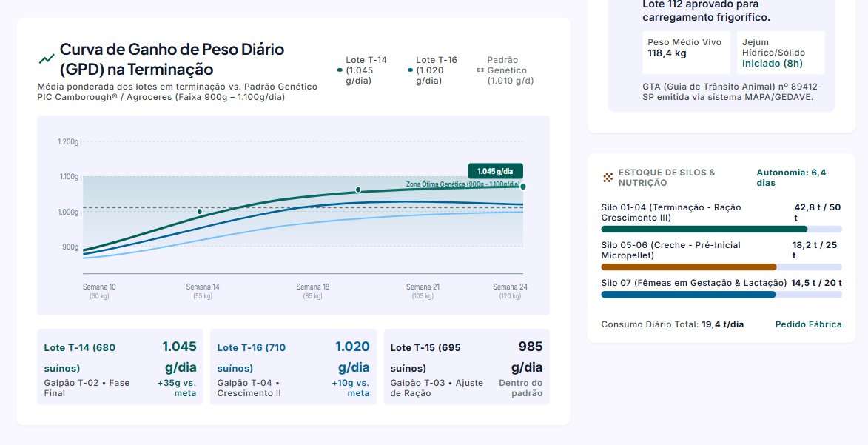Click the Silo 01-04 green fill bar
This screenshot has width=868, height=445.
(704, 229)
